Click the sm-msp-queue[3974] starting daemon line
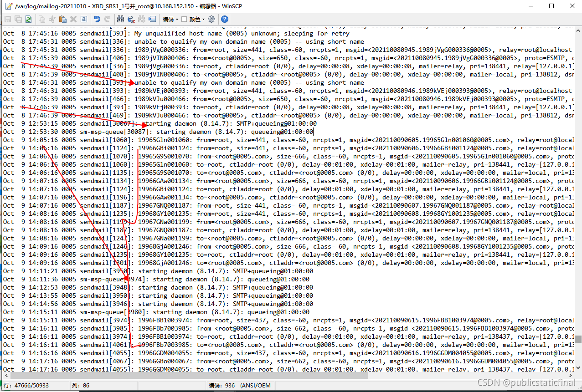Viewport: 582px width, 392px height. pyautogui.click(x=156, y=279)
